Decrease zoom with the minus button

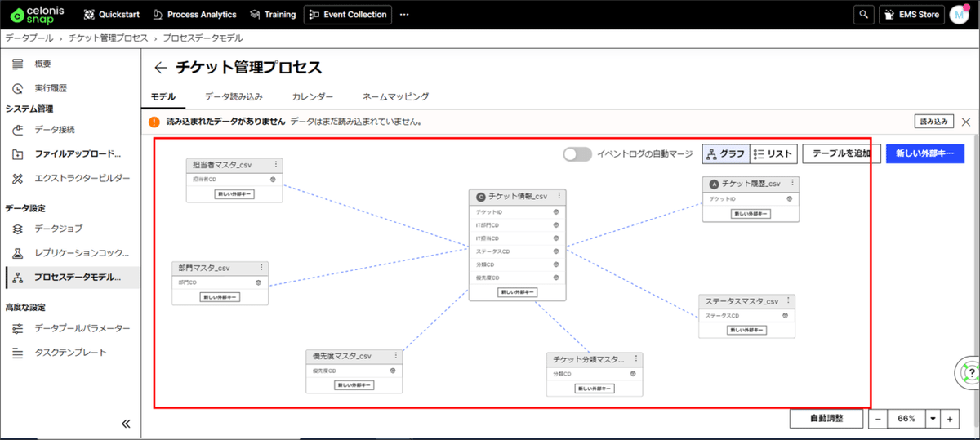tap(877, 419)
